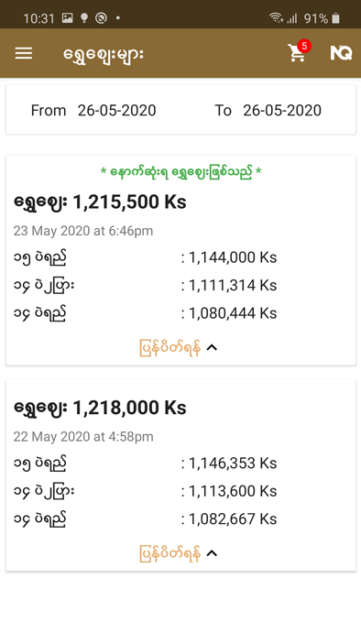Tap the red cart badge showing 5
The height and width of the screenshot is (644, 361).
pyautogui.click(x=304, y=46)
